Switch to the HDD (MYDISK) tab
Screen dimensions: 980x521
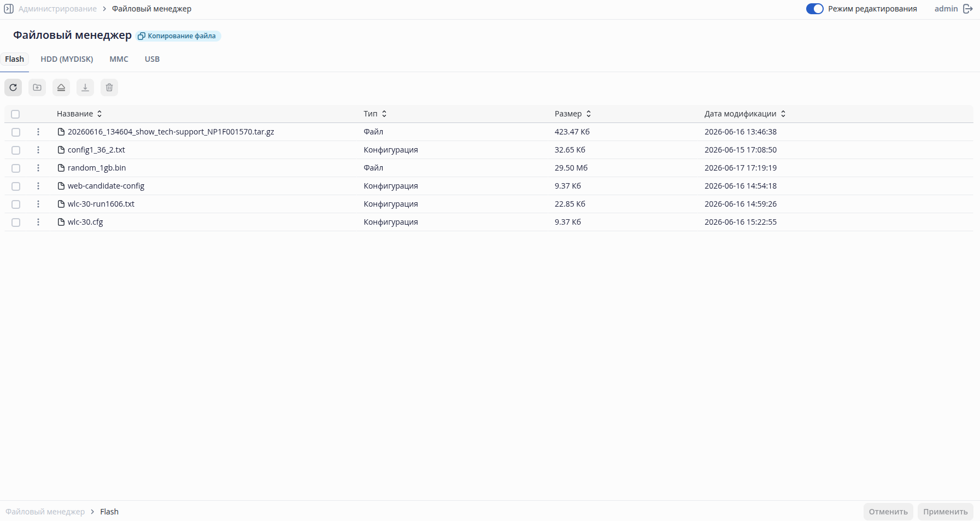tap(67, 59)
